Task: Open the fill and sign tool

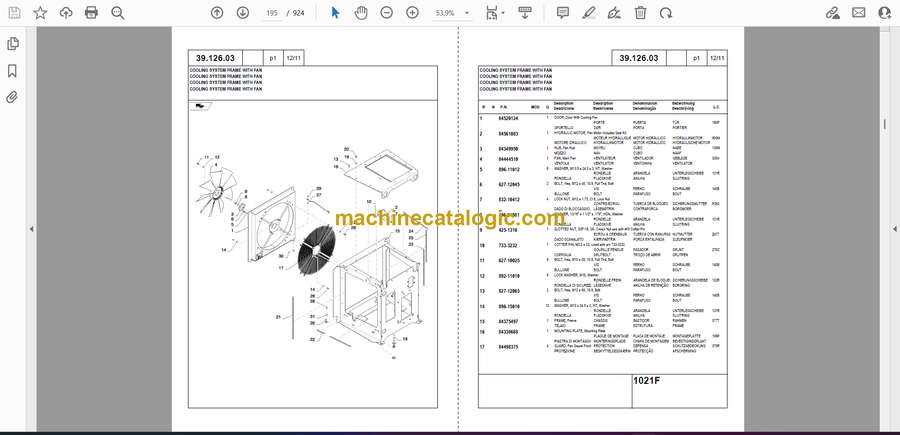Action: [x=614, y=13]
